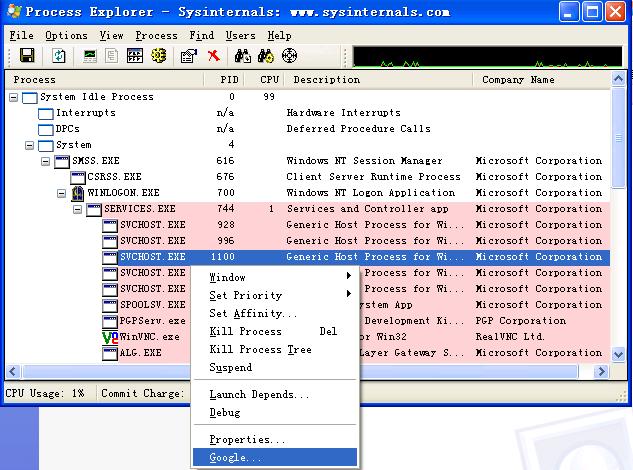The image size is (633, 470).
Task: Click 'PGP Corporation' company name cell
Action: (x=520, y=321)
